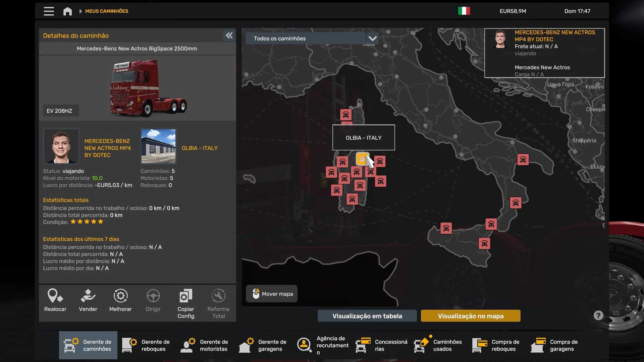Click the Detalhes do caminhão header
Screen dimensions: 644x362
[x=76, y=36]
